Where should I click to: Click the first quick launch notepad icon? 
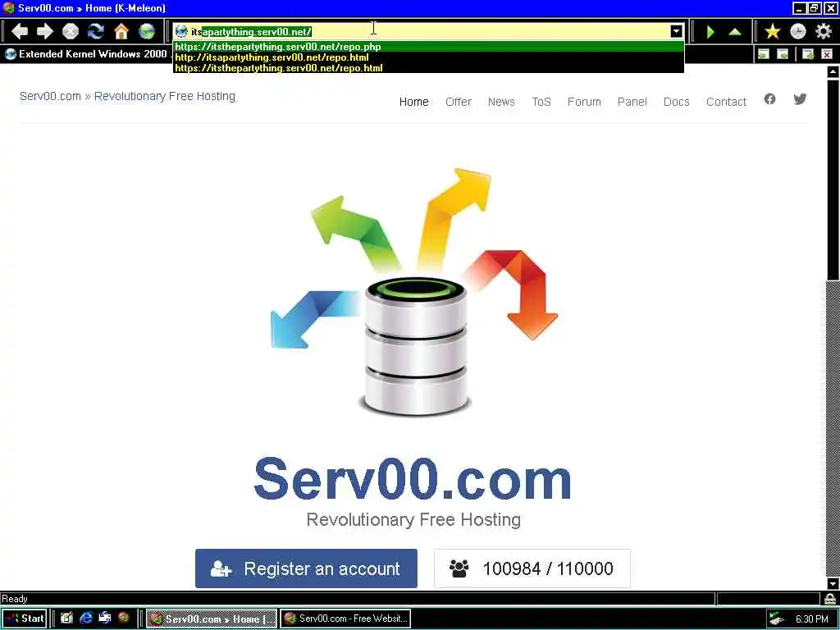(x=66, y=619)
